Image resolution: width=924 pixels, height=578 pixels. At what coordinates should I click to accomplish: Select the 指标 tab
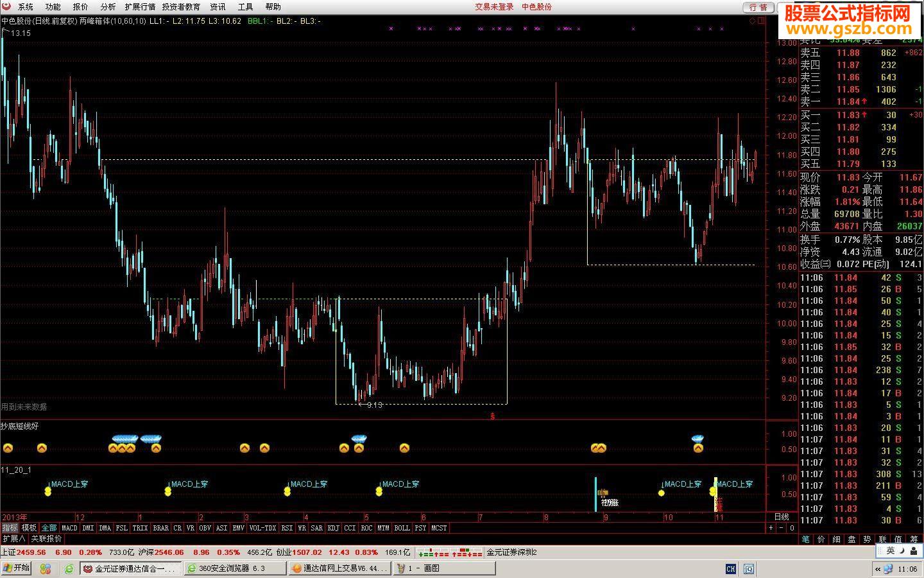coord(10,528)
